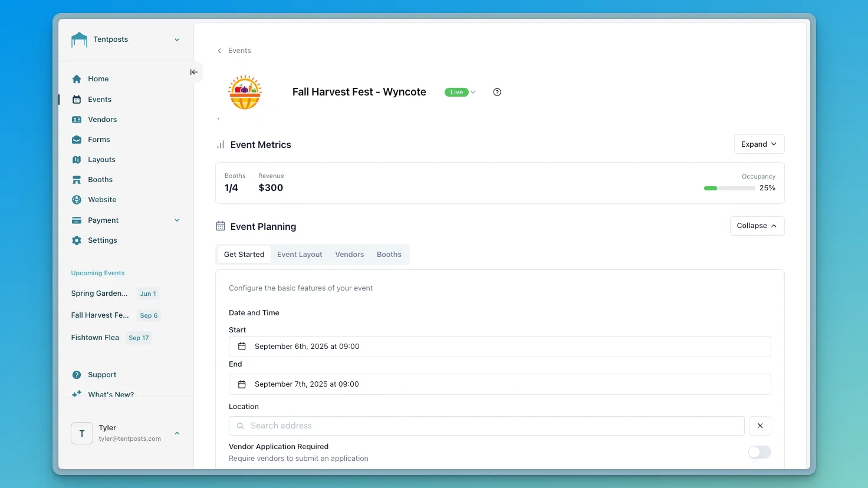868x488 pixels.
Task: Collapse the Tentposts workspace switcher chevron
Action: tap(176, 39)
